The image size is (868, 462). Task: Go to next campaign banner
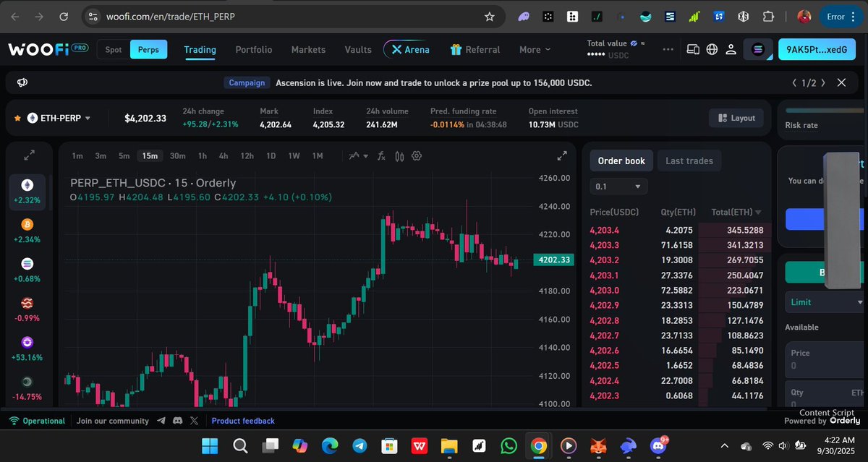point(824,82)
